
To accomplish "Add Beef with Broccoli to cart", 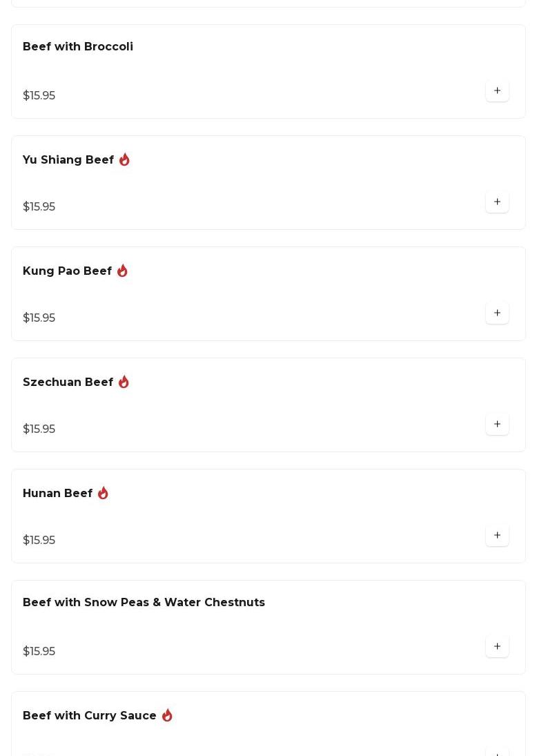I will tap(497, 90).
